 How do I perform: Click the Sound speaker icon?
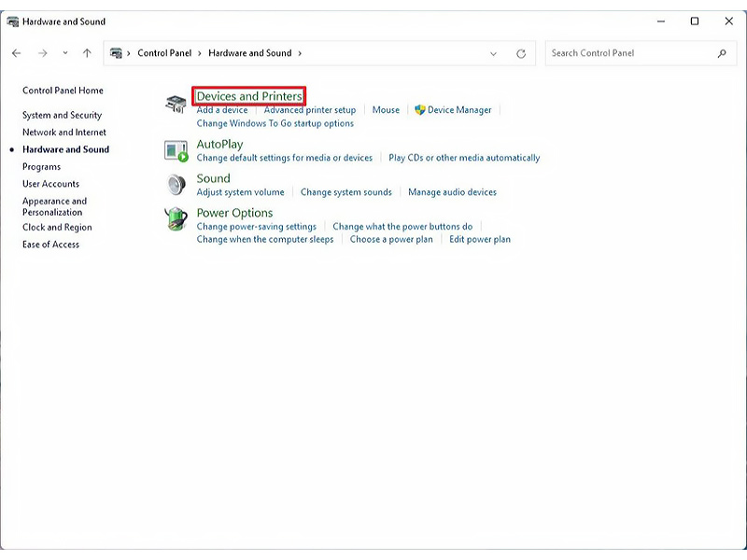176,185
